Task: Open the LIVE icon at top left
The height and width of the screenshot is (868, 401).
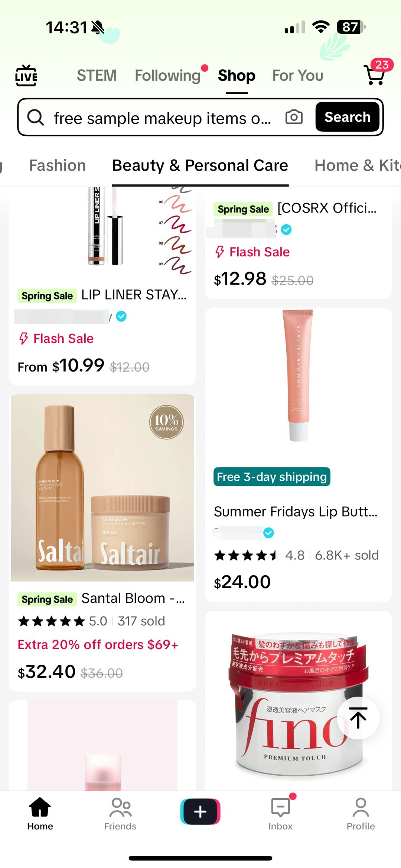Action: (26, 76)
